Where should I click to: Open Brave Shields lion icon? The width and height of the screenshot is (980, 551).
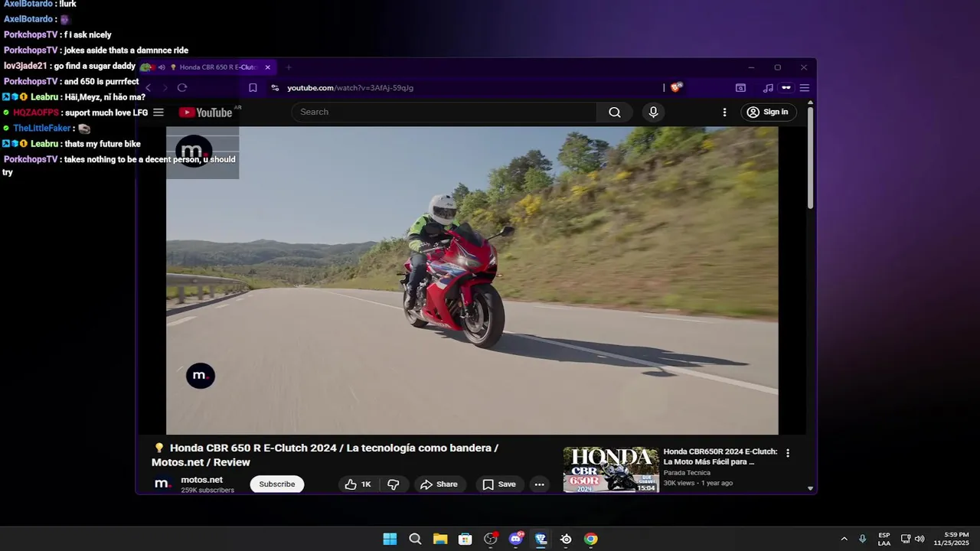tap(676, 87)
